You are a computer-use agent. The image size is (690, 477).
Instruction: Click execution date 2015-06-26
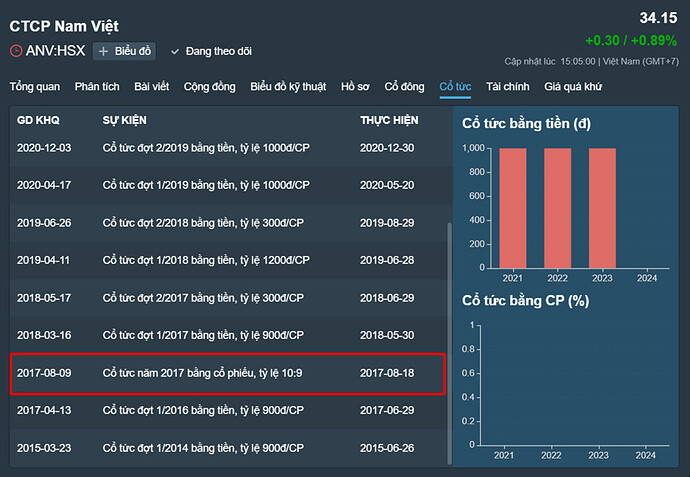387,448
